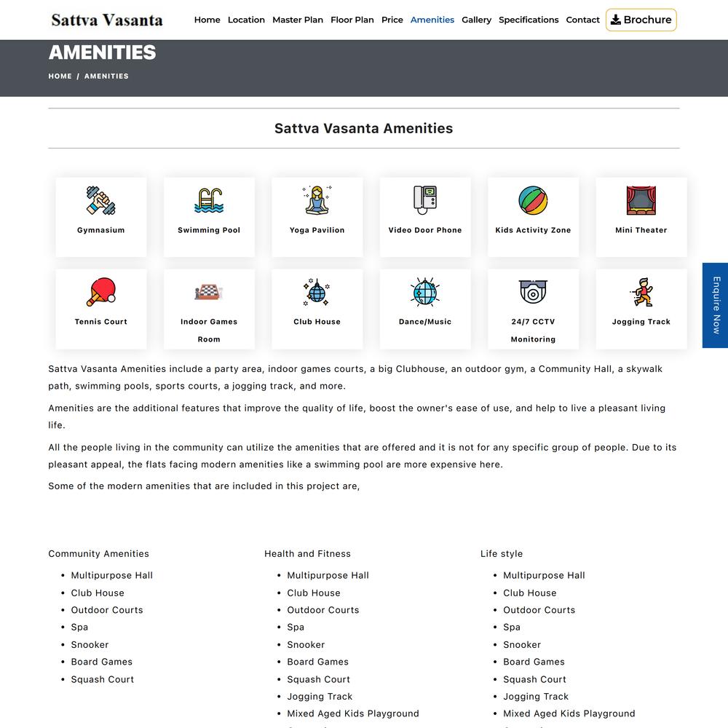Click the Indoor Games Room label

coord(209,330)
